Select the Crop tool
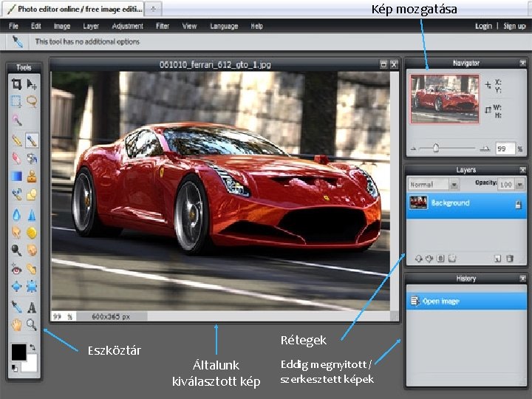532x399 pixels. [x=16, y=83]
